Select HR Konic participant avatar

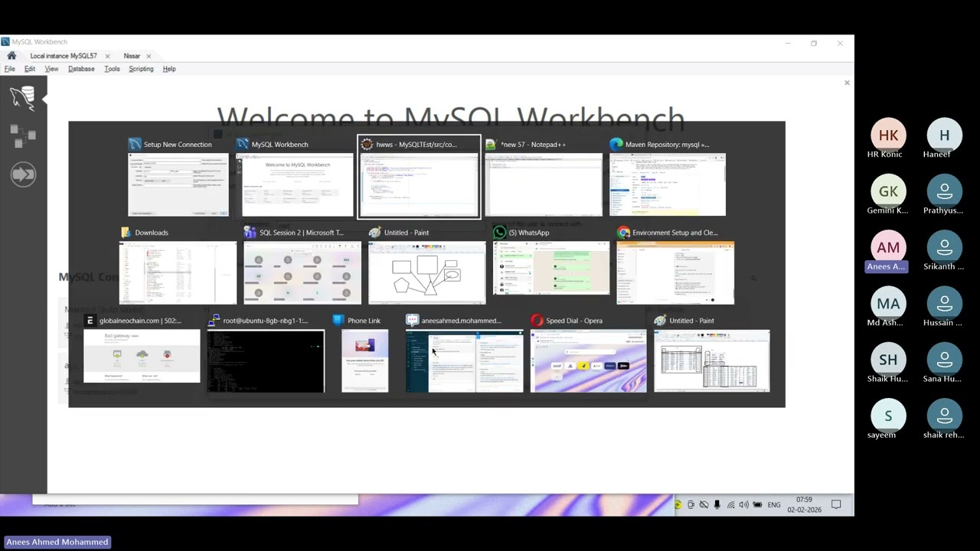pos(888,135)
